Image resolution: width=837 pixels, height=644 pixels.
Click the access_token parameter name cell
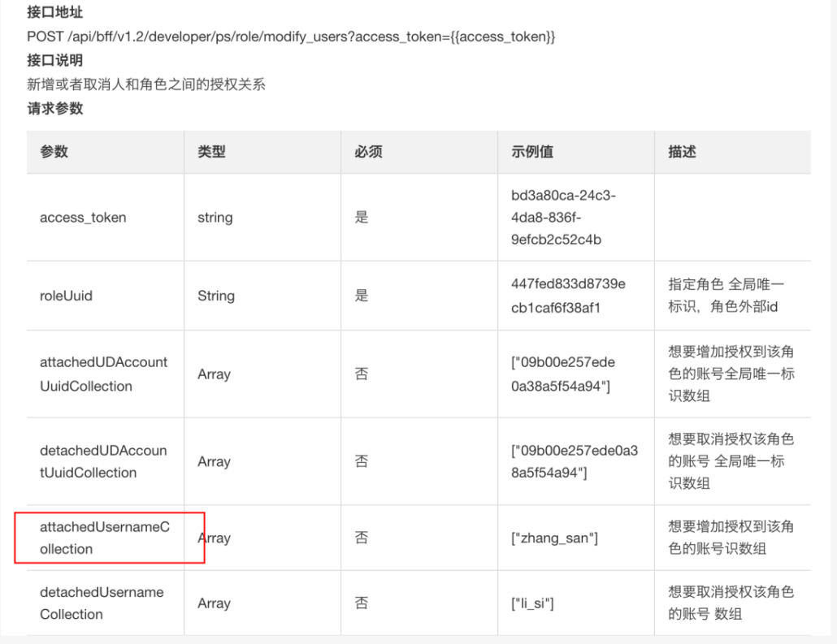(83, 218)
